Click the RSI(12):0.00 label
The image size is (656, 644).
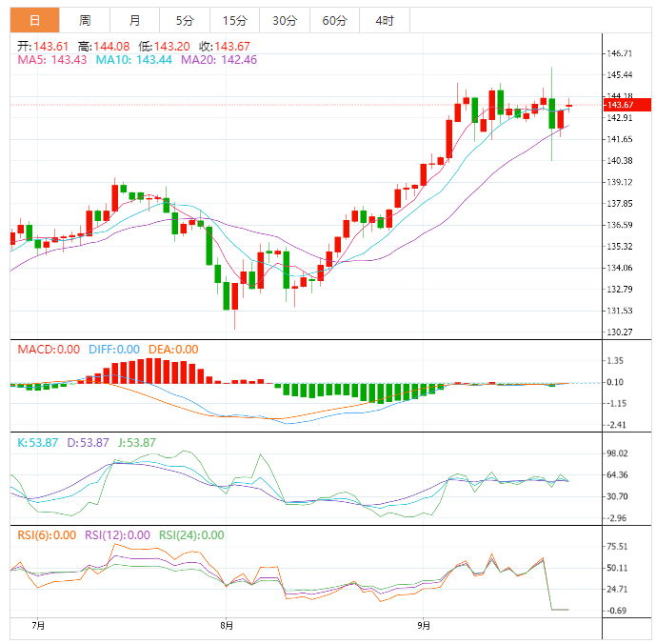coord(117,535)
